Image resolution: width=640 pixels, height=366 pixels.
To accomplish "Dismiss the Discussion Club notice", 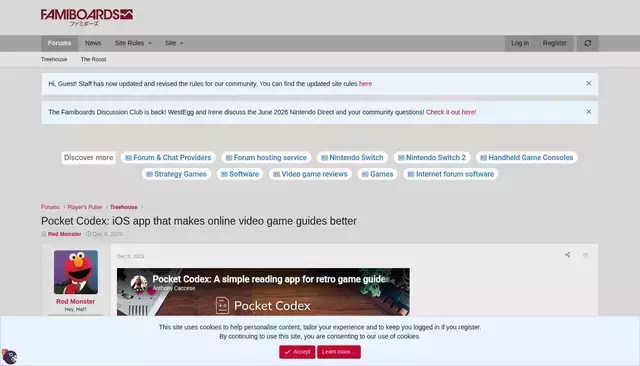I will click(588, 112).
